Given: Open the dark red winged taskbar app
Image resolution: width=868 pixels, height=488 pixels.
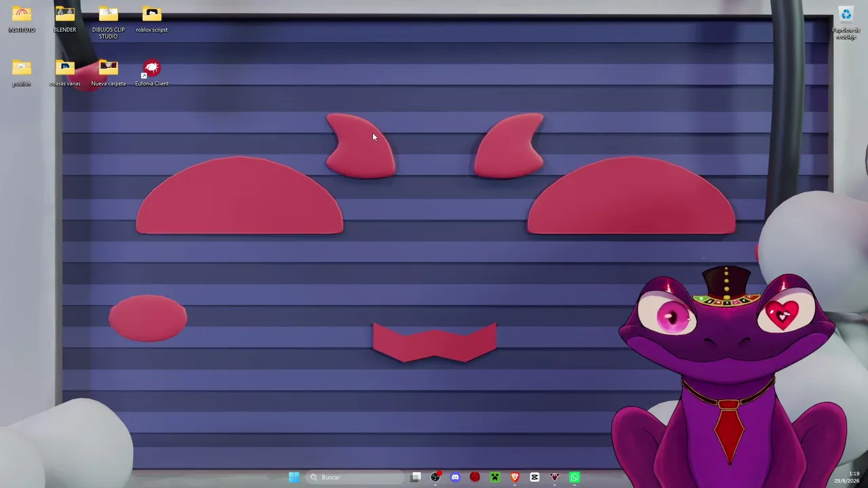Looking at the screenshot, I should (555, 477).
